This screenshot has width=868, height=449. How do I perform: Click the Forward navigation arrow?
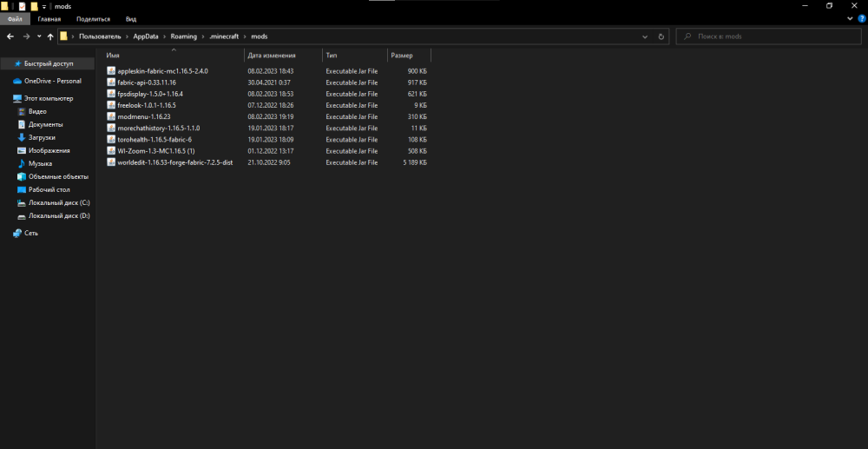tap(26, 36)
